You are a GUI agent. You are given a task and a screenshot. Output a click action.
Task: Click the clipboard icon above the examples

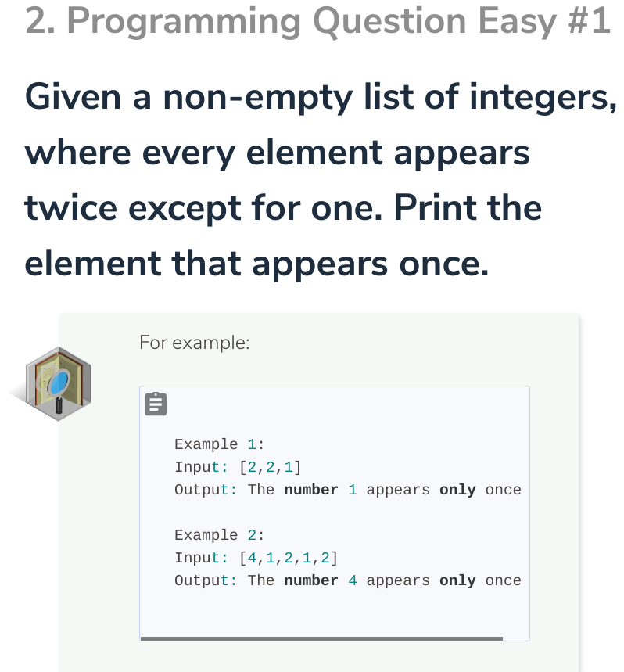pyautogui.click(x=156, y=404)
